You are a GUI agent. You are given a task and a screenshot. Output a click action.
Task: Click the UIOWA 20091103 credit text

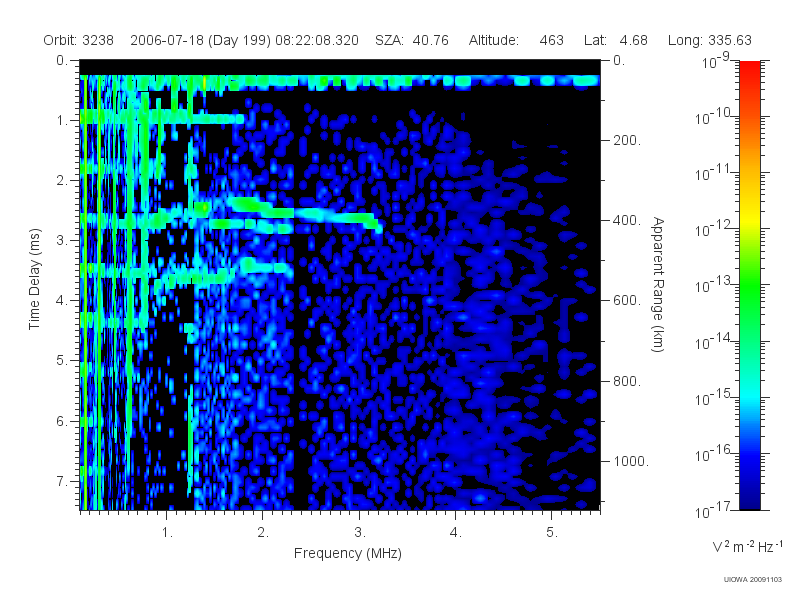[x=753, y=579]
